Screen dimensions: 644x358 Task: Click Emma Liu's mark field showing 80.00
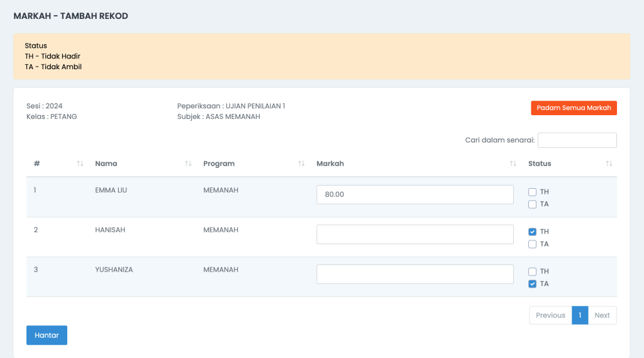[415, 194]
